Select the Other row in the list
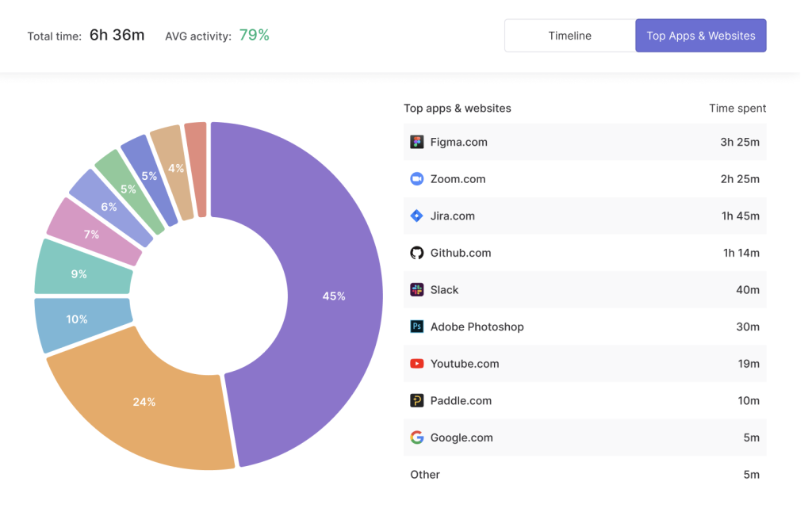 (x=425, y=475)
